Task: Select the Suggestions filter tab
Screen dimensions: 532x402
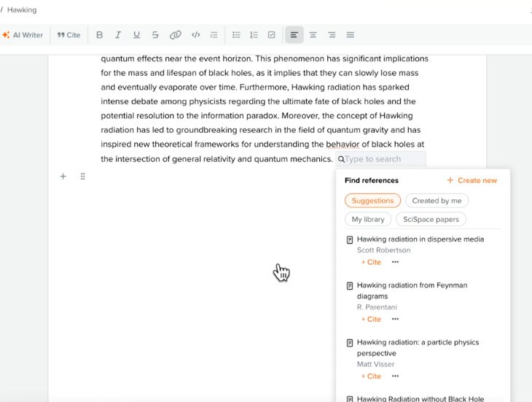Action: click(x=372, y=201)
